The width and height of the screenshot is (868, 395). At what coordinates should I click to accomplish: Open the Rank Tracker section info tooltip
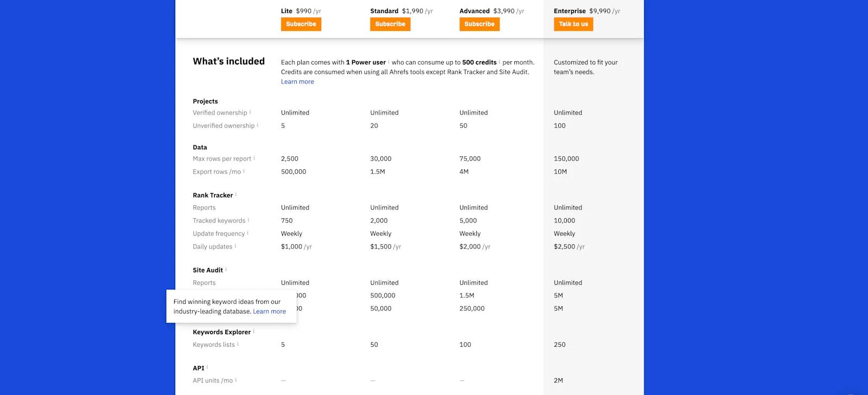click(x=236, y=194)
